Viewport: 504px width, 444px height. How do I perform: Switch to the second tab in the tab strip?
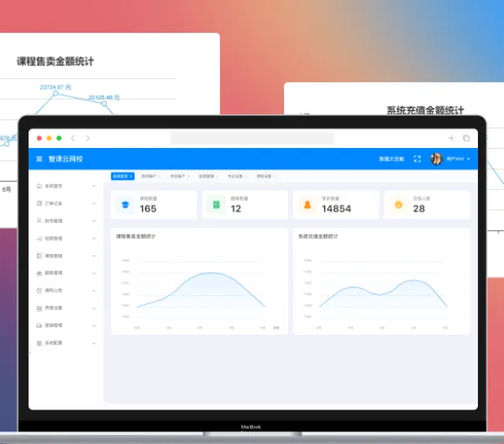[150, 177]
